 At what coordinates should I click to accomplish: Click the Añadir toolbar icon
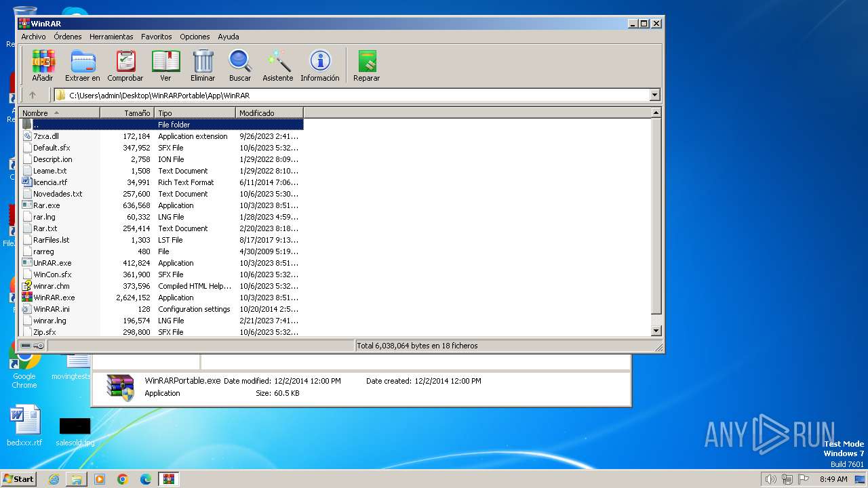(43, 66)
